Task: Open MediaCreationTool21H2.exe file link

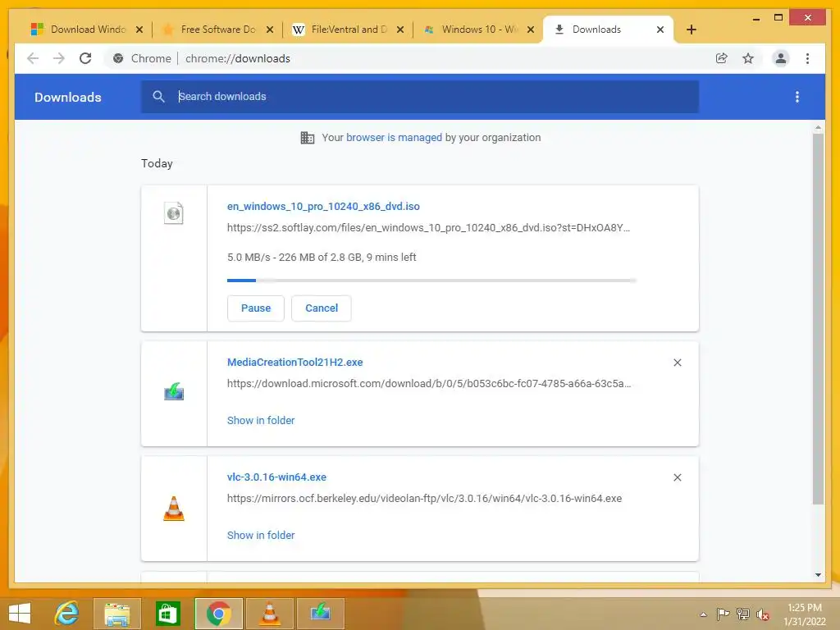Action: pyautogui.click(x=294, y=362)
